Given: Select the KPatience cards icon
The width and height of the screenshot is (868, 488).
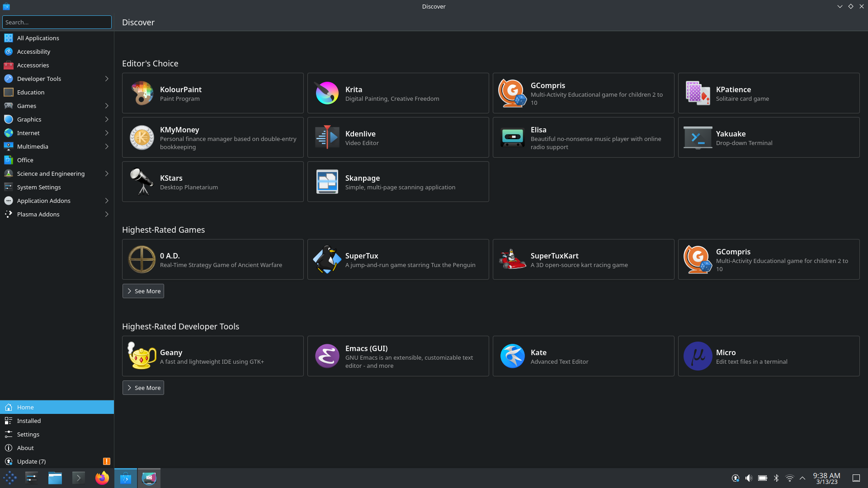Looking at the screenshot, I should [x=698, y=93].
